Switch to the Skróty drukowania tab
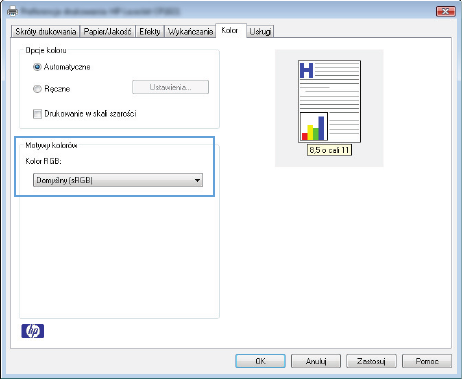Image resolution: width=462 pixels, height=379 pixels. 46,32
